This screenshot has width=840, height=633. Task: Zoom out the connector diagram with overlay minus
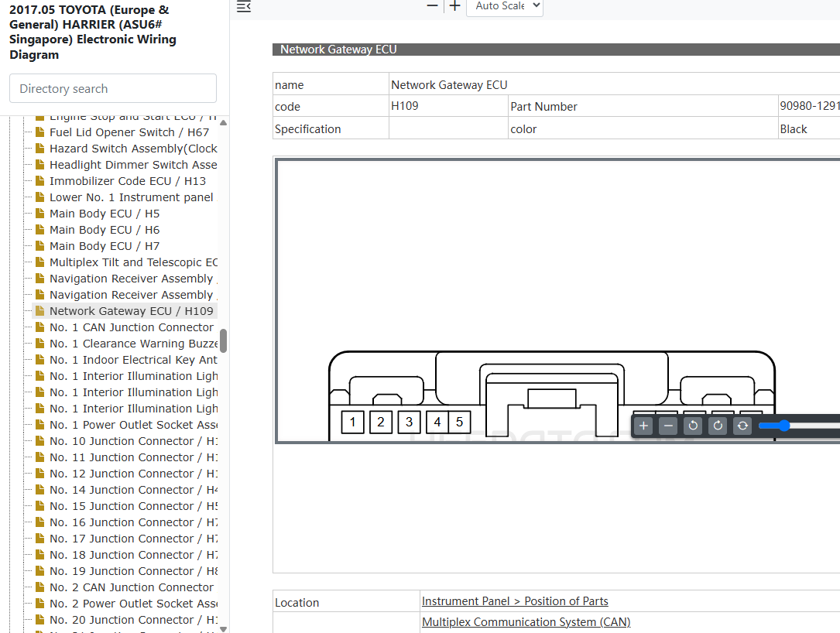coord(668,426)
